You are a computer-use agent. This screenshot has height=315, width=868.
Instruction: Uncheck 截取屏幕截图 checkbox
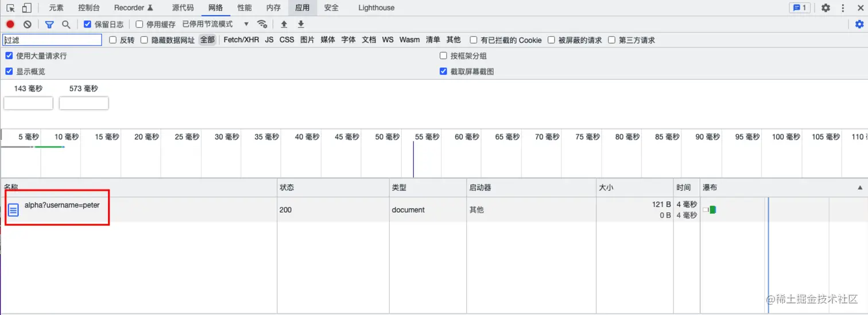pos(443,72)
